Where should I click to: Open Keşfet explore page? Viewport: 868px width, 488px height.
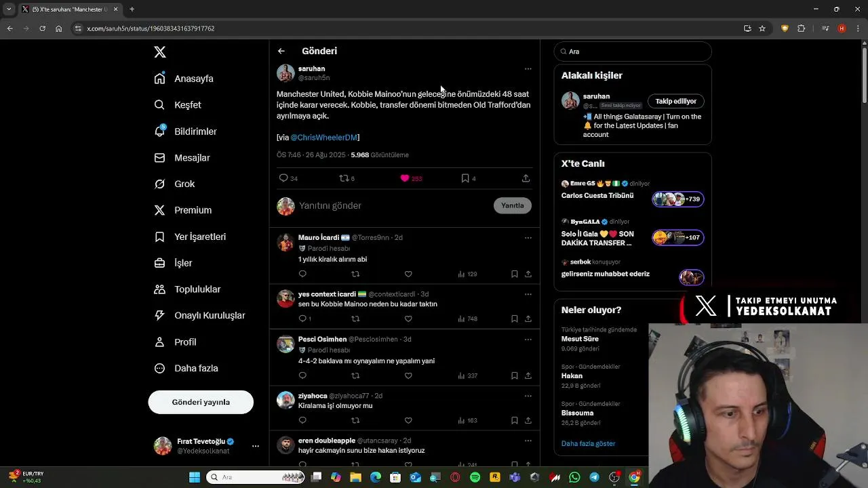pos(178,105)
